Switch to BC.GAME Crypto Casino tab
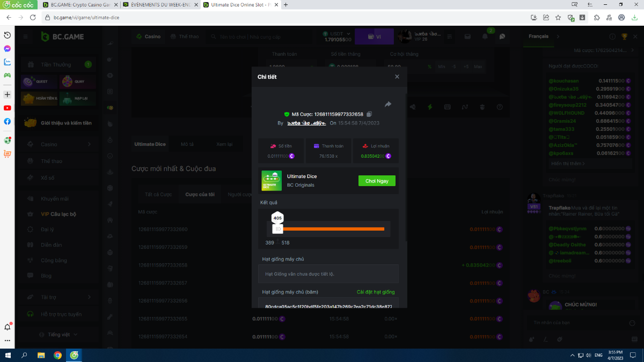Viewport: 644px width, 362px height. (79, 4)
